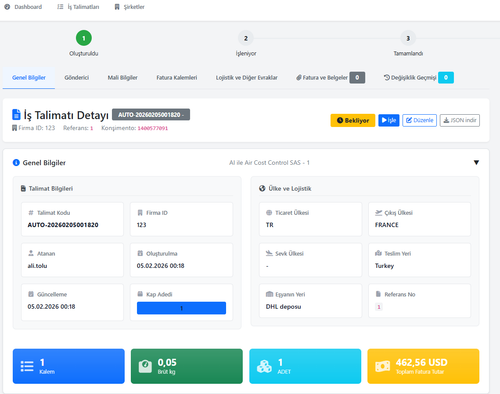Screen dimensions: 500x394
Task: Click the Referans No value badge
Action: [379, 307]
